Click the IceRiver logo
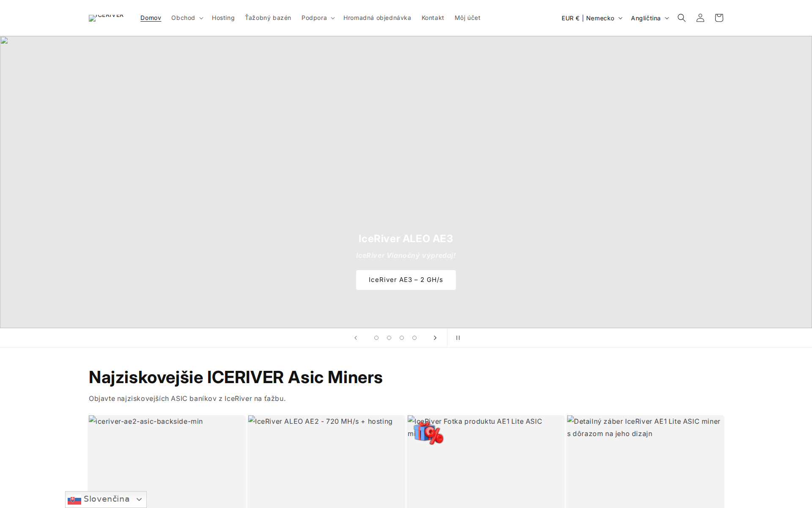Screen dimensions: 812x508 coord(106,18)
